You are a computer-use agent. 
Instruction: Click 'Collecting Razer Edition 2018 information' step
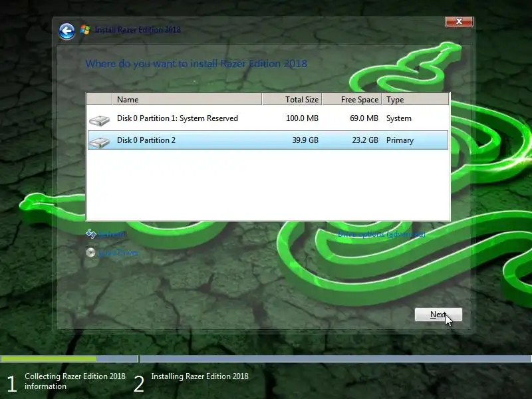click(x=75, y=381)
